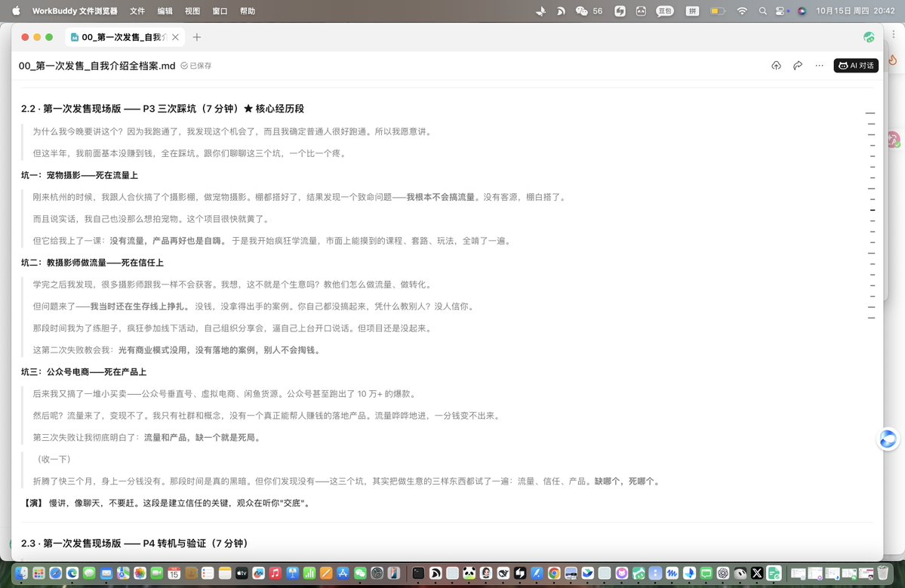The image size is (905, 588).
Task: Open Spotlight search in menu bar
Action: click(763, 11)
